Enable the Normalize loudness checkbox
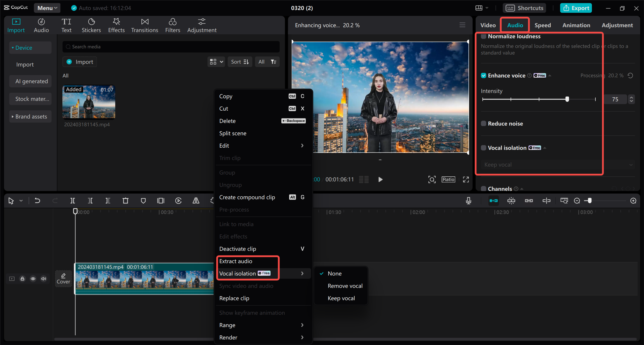644x345 pixels. pyautogui.click(x=483, y=36)
